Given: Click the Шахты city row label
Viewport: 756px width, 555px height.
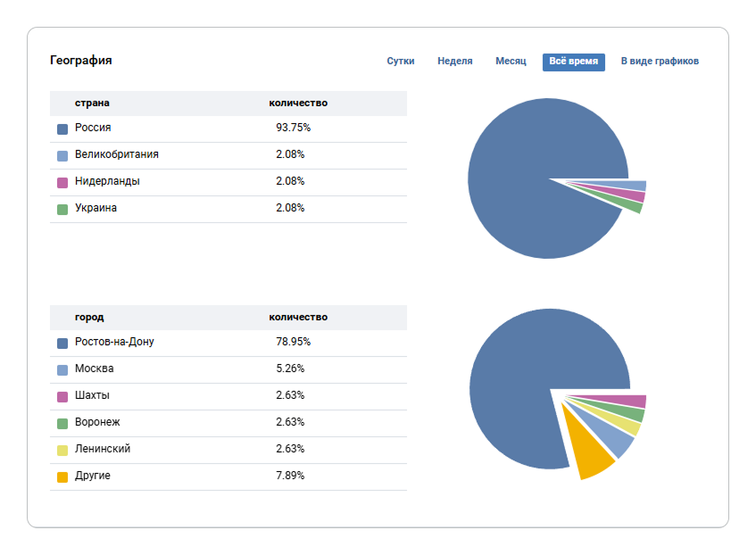Looking at the screenshot, I should click(92, 395).
